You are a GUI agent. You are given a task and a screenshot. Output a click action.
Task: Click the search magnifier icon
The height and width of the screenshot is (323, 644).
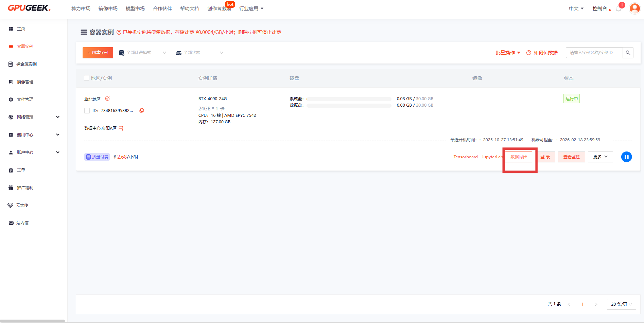tap(628, 53)
